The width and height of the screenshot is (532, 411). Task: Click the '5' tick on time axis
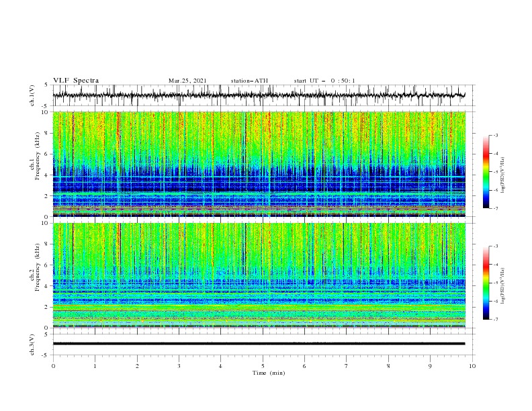tap(263, 366)
